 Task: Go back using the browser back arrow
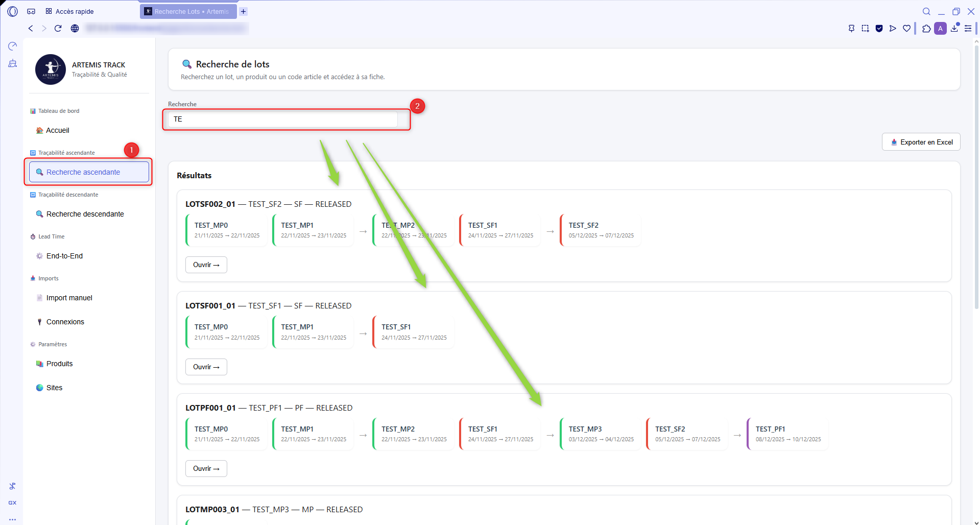tap(31, 29)
